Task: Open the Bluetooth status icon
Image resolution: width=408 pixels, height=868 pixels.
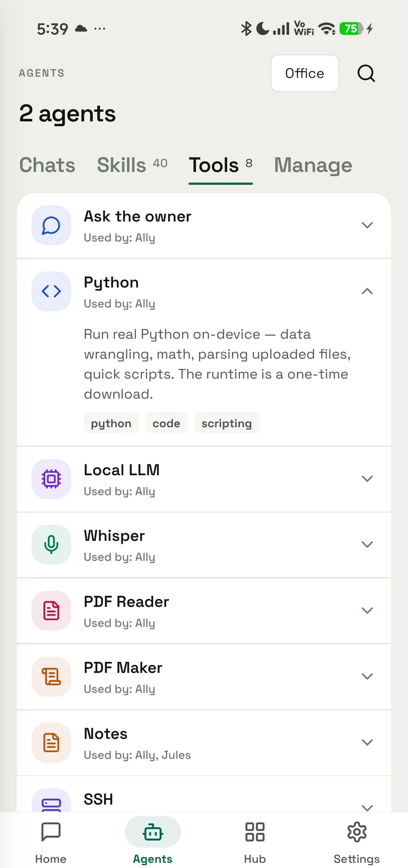Action: (246, 29)
